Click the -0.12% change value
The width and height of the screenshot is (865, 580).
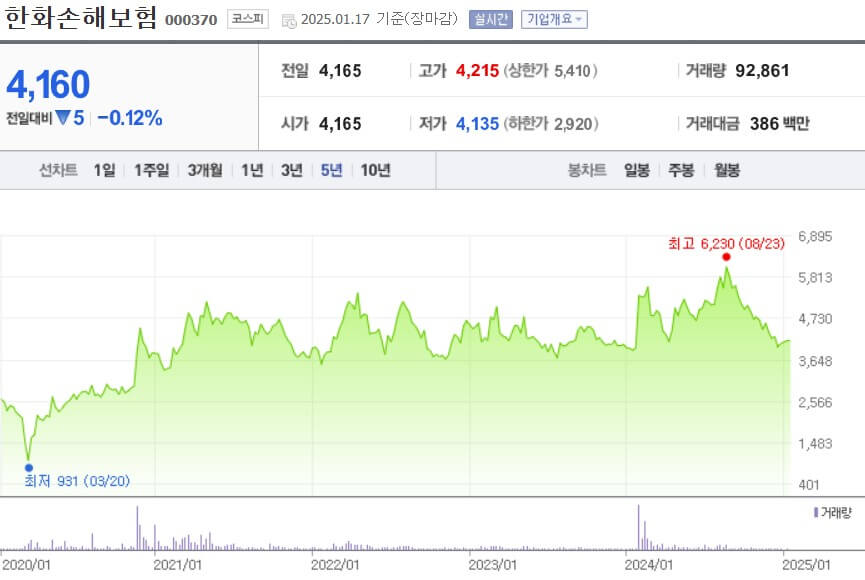pyautogui.click(x=130, y=118)
